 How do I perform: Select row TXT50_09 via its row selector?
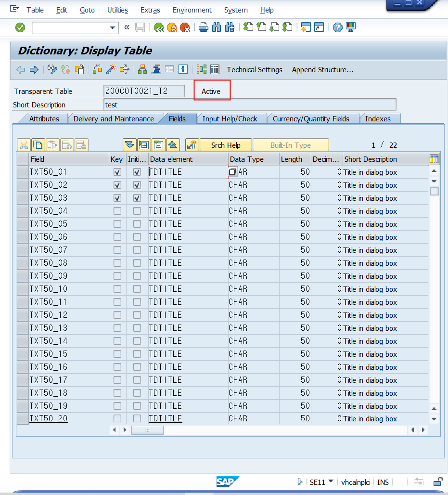coord(23,276)
